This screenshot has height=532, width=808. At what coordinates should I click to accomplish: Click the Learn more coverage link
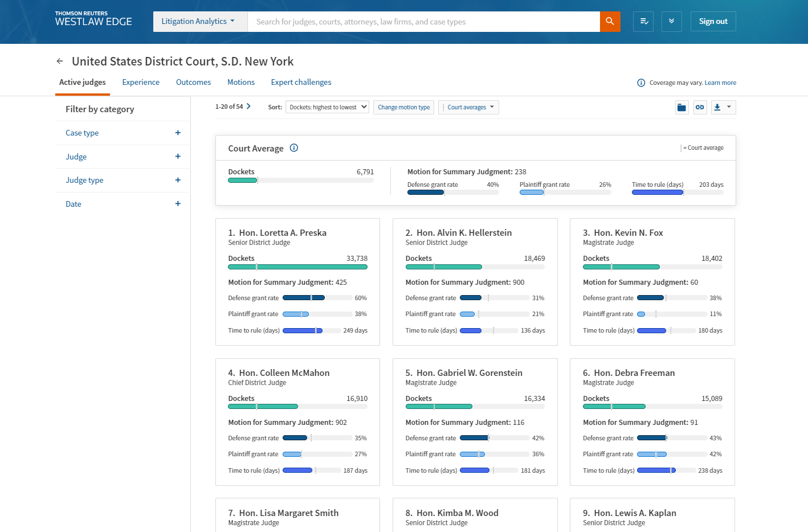720,83
